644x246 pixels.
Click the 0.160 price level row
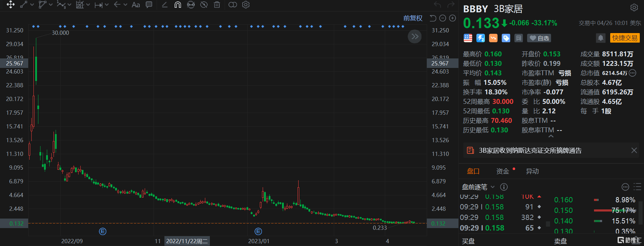pos(595,200)
